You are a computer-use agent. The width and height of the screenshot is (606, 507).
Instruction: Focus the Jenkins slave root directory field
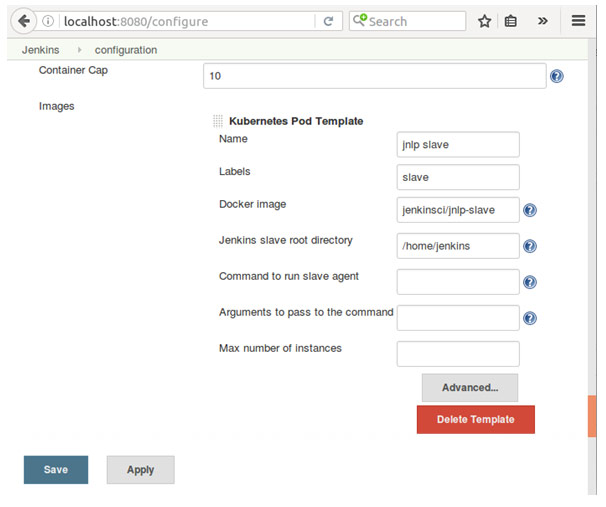(458, 246)
